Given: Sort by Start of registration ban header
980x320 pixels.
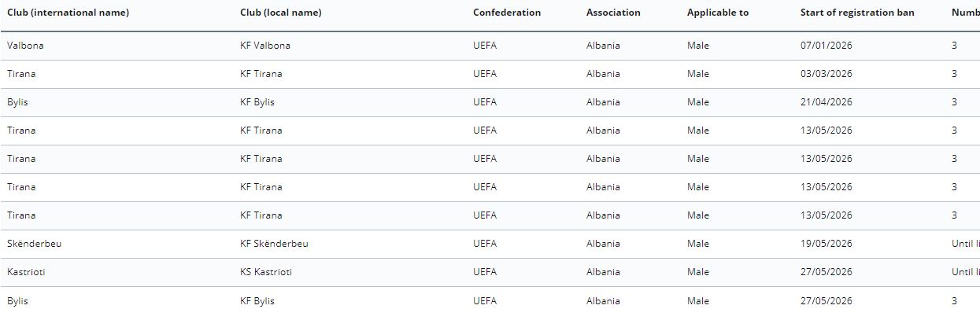Looking at the screenshot, I should pos(868,13).
